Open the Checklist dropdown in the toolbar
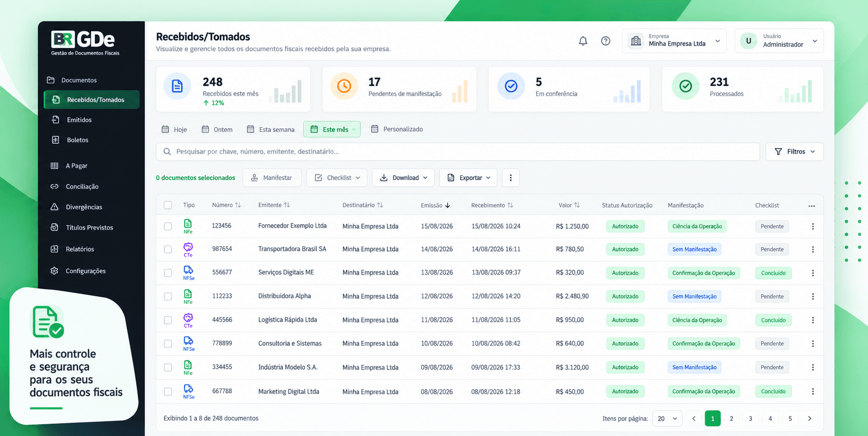The height and width of the screenshot is (436, 868). click(x=337, y=178)
